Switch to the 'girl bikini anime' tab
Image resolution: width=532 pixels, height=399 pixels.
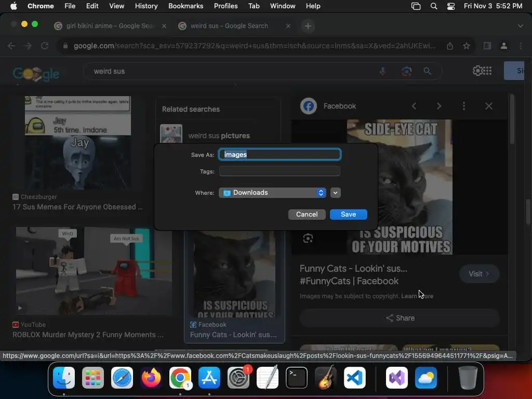110,26
